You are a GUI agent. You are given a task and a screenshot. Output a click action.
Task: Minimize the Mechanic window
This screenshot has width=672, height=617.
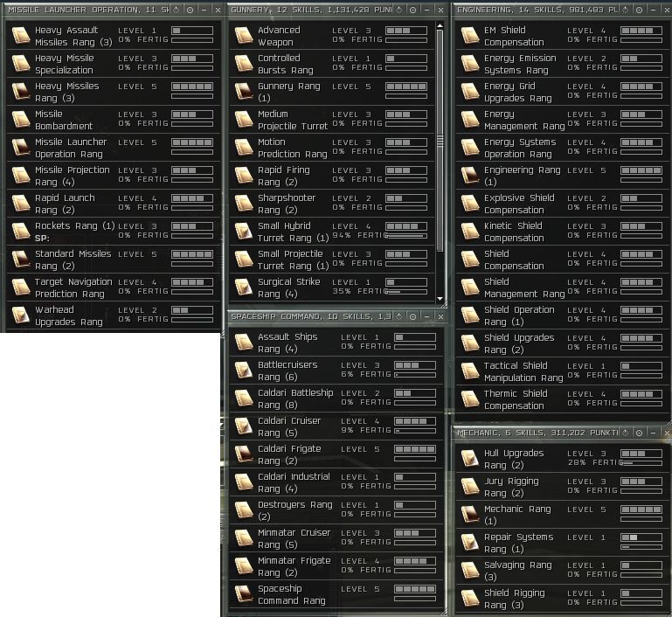click(x=653, y=433)
